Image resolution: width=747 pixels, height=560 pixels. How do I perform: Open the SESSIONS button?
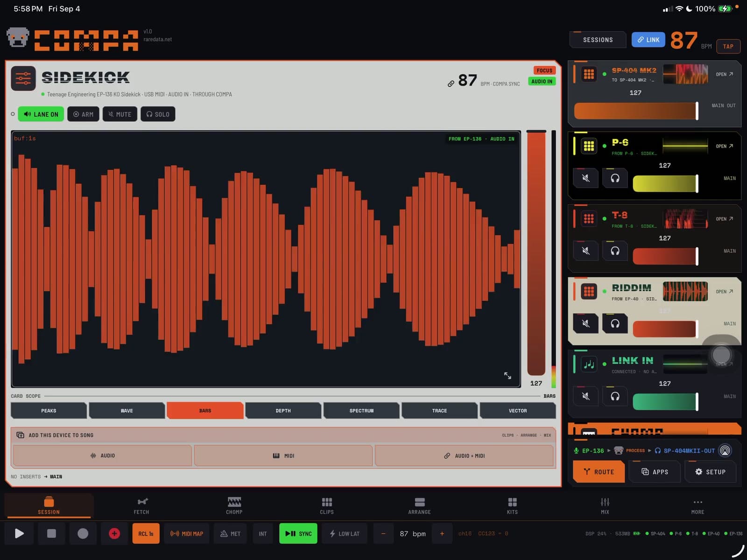(x=598, y=40)
